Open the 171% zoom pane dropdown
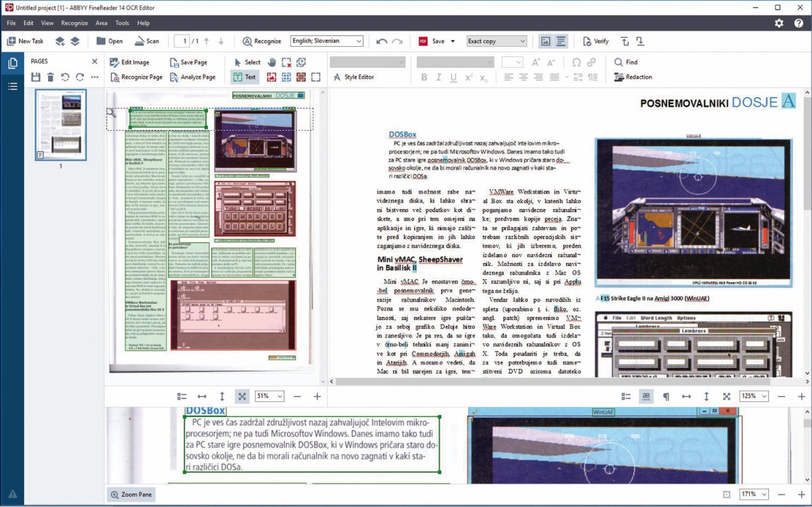Image resolution: width=812 pixels, height=507 pixels. 754,495
